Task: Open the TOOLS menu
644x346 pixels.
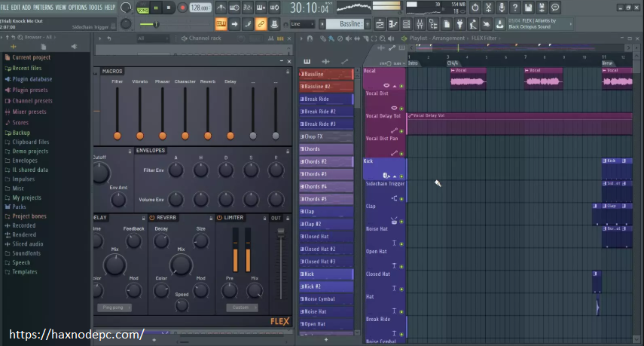Action: click(96, 8)
